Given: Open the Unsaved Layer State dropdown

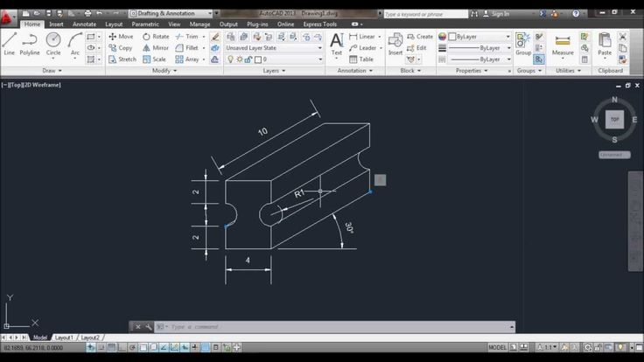Looking at the screenshot, I should 274,48.
